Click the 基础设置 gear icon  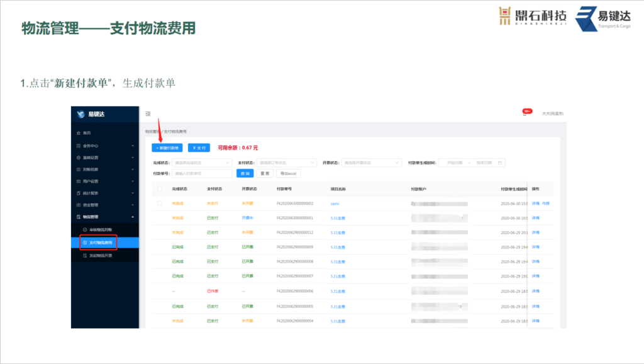pos(78,157)
